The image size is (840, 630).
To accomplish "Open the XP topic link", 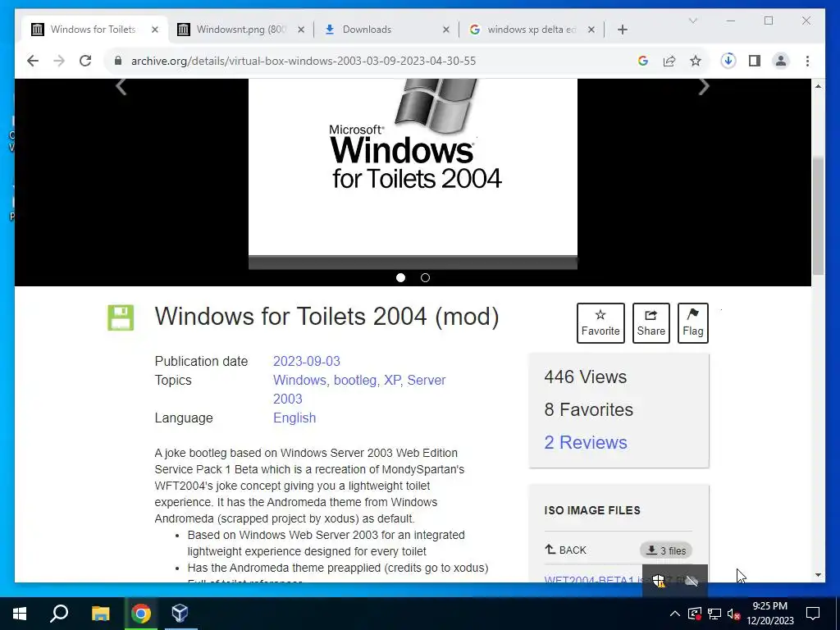I will (x=393, y=381).
